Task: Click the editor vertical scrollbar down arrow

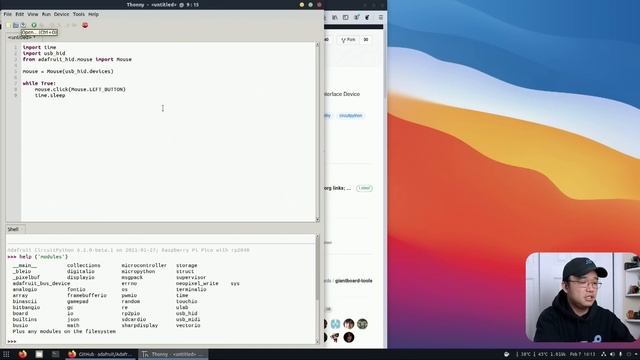Action: pyautogui.click(x=318, y=220)
